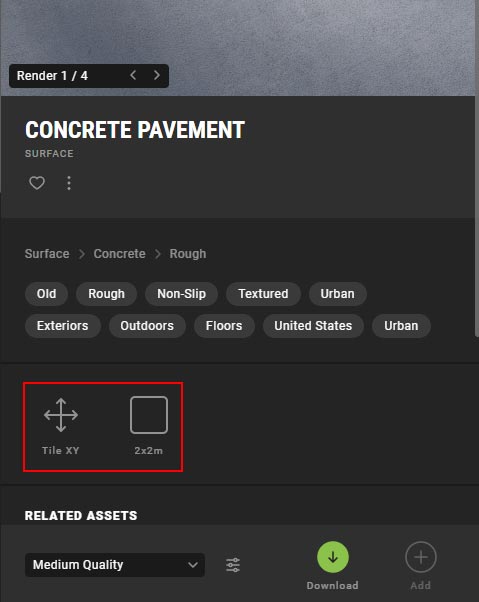Open download settings sliders icon
479x602 pixels.
(233, 565)
